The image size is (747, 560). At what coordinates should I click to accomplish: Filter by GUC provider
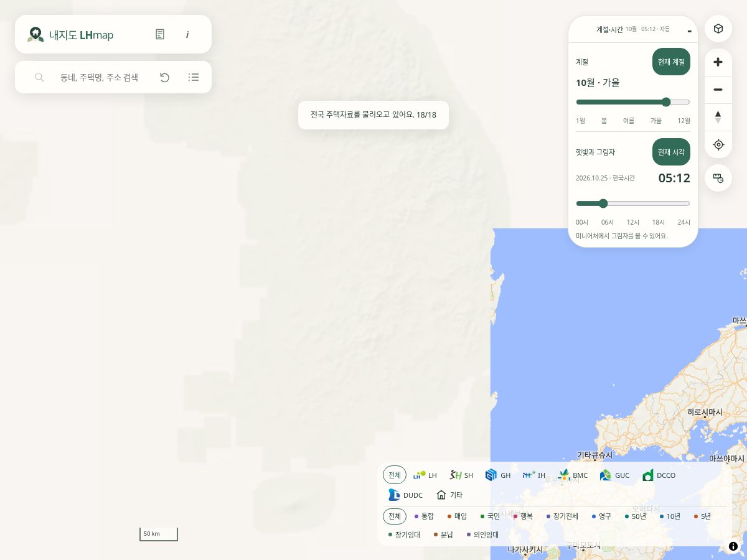pos(615,475)
